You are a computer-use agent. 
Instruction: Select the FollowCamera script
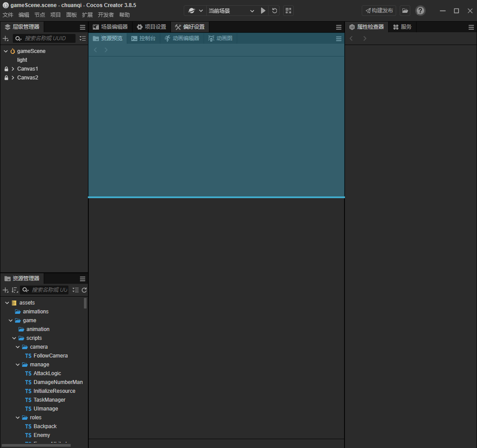point(50,356)
